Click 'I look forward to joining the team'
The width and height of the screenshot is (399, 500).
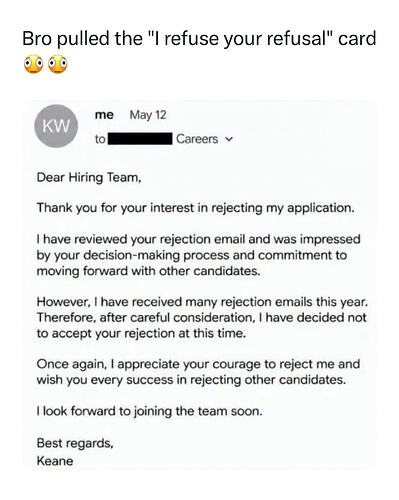click(x=149, y=411)
